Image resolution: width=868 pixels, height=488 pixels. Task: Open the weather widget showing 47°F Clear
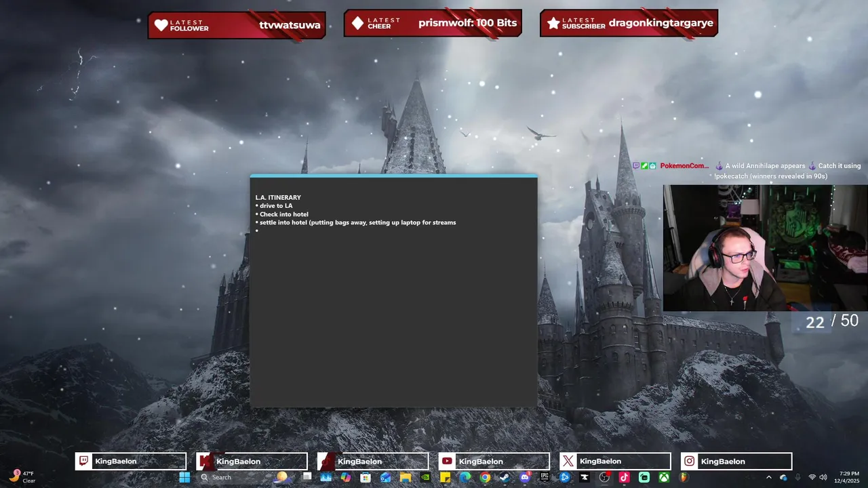coord(22,476)
